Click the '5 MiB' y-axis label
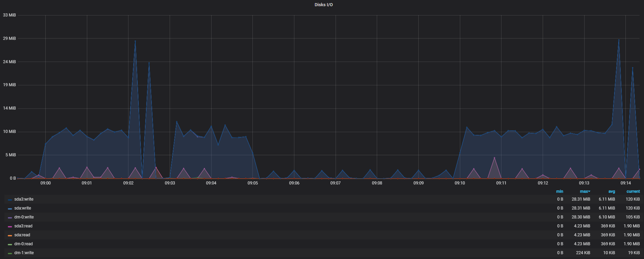Image resolution: width=644 pixels, height=259 pixels. 11,155
